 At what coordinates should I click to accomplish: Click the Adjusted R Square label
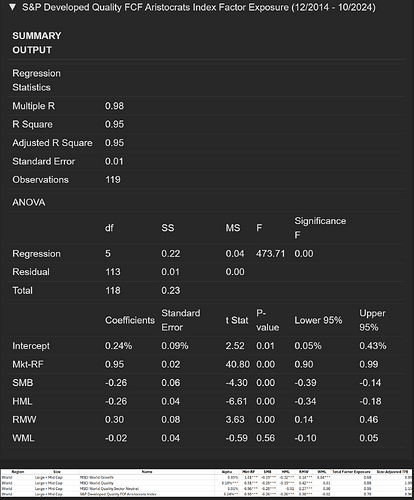[52, 143]
